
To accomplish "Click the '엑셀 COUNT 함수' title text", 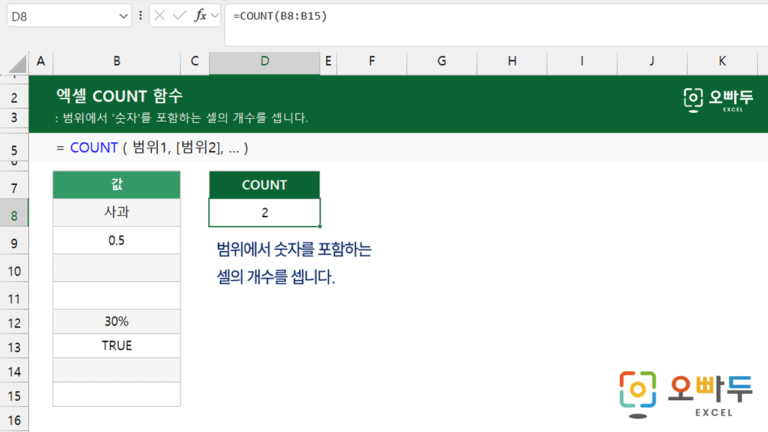I will click(120, 96).
